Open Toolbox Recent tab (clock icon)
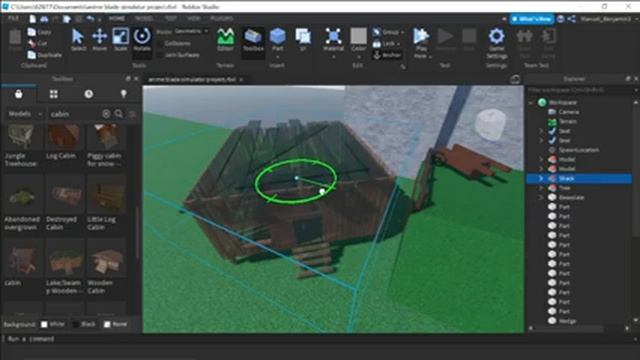The image size is (640, 360). pos(89,94)
